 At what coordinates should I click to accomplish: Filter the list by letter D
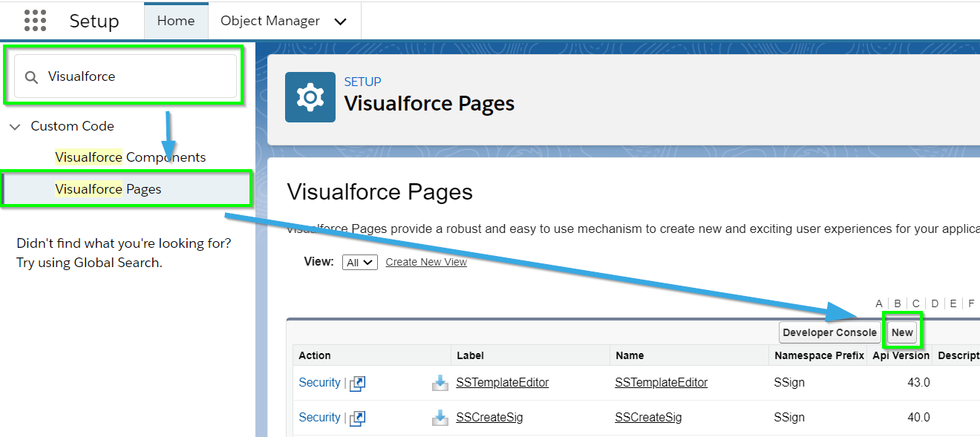[x=935, y=303]
